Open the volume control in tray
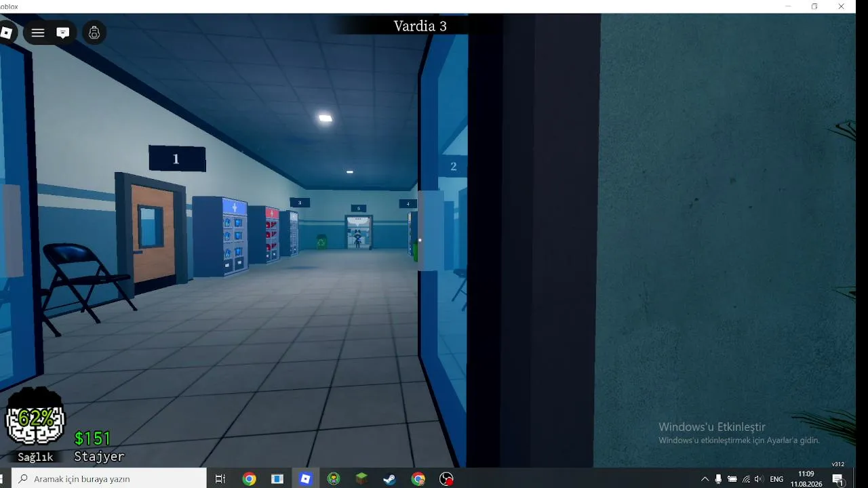 tap(759, 479)
